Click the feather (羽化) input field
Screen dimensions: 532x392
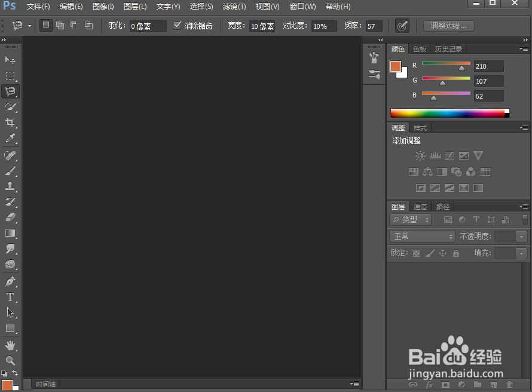tap(148, 26)
